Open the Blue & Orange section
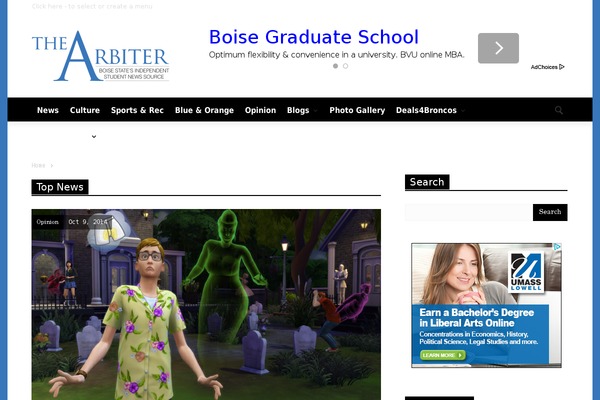Screen dimensions: 600x400 coord(204,110)
